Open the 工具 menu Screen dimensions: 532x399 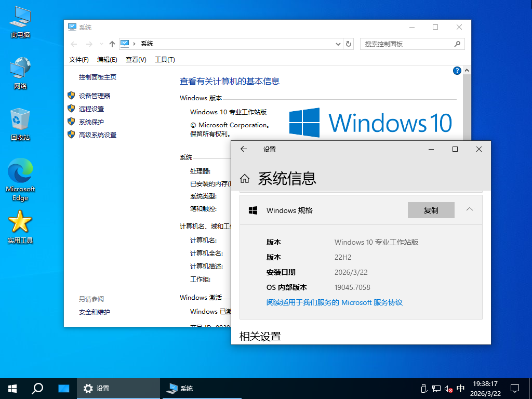[x=165, y=59]
